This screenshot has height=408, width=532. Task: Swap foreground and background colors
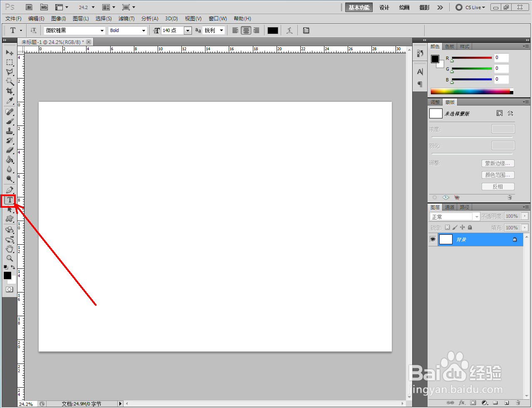click(13, 267)
